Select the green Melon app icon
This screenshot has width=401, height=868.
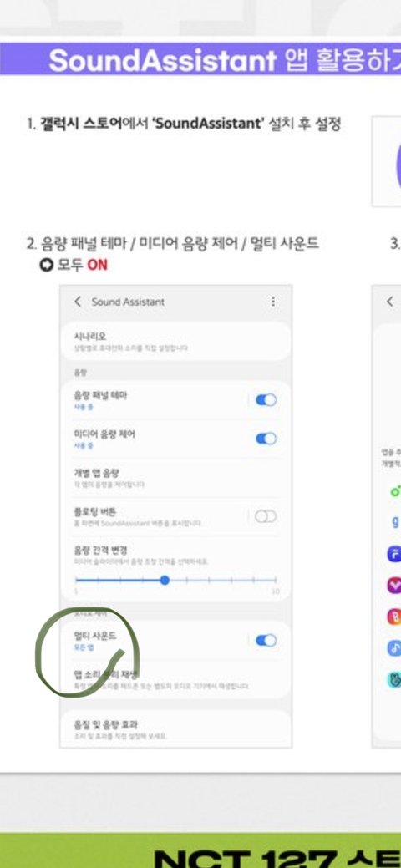point(394,490)
